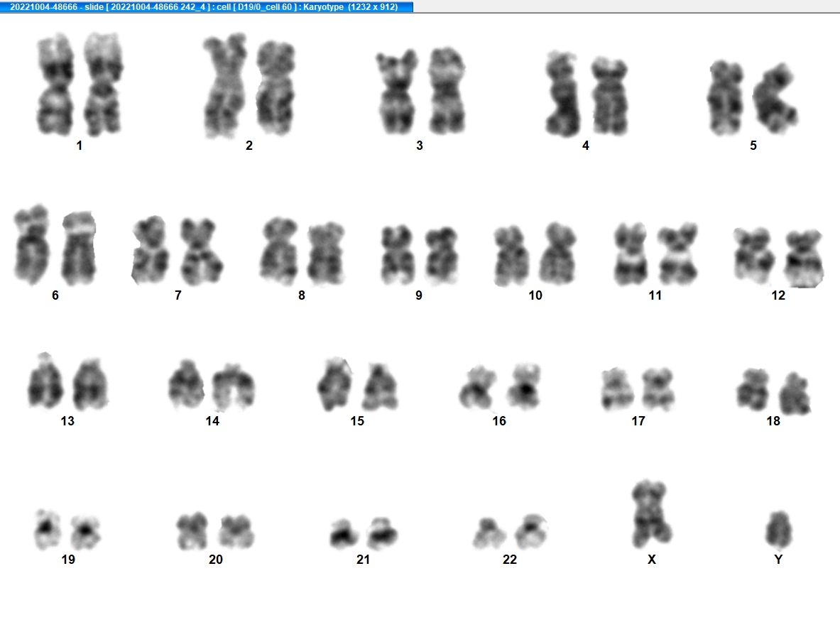Click the label '13' in third row
The width and height of the screenshot is (840, 637).
pyautogui.click(x=67, y=421)
